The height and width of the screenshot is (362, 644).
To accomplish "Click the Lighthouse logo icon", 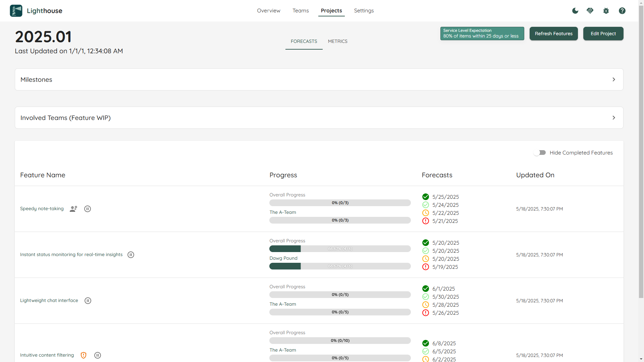I will (x=16, y=10).
